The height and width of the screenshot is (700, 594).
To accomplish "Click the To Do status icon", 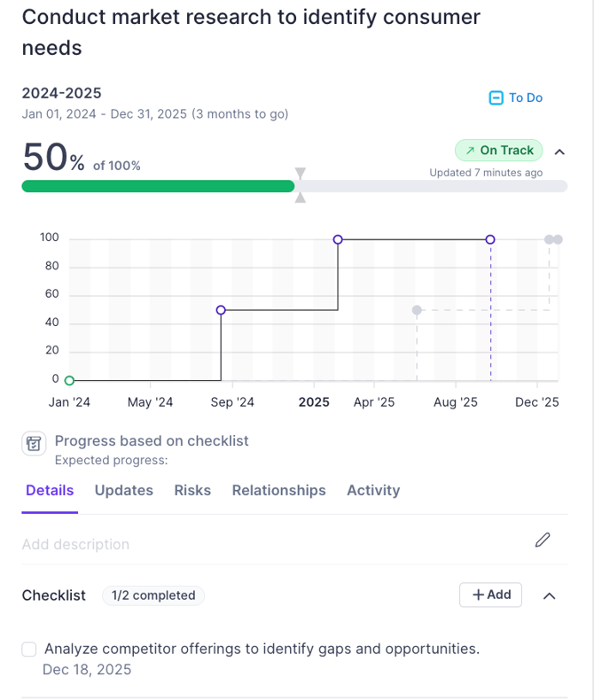I will point(496,97).
